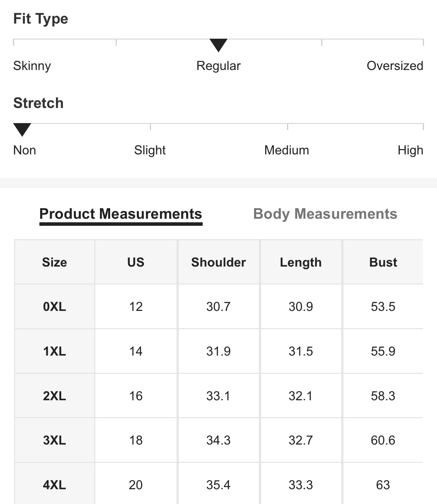The height and width of the screenshot is (504, 437).
Task: Click the Medium stretch label
Action: [287, 150]
